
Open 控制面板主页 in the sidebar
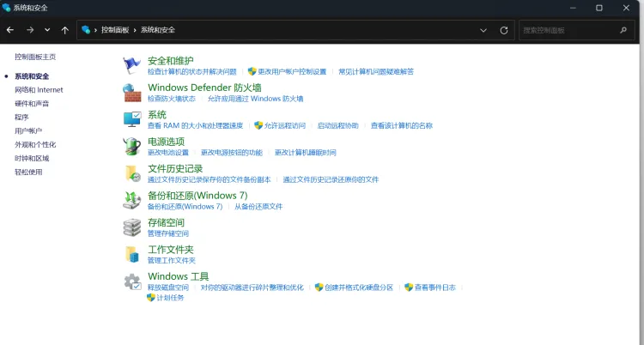click(x=35, y=57)
